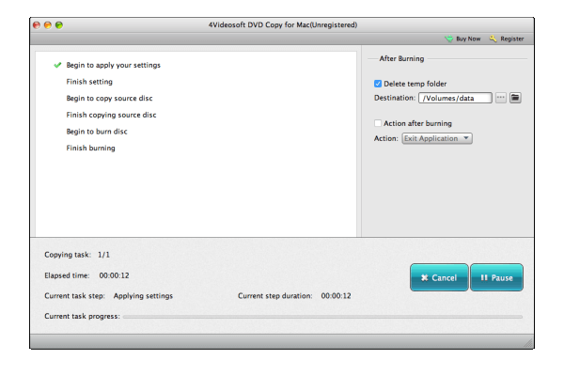Click Elapsed time value 00:00:12
Viewport: 564px width, 392px height.
pos(114,275)
